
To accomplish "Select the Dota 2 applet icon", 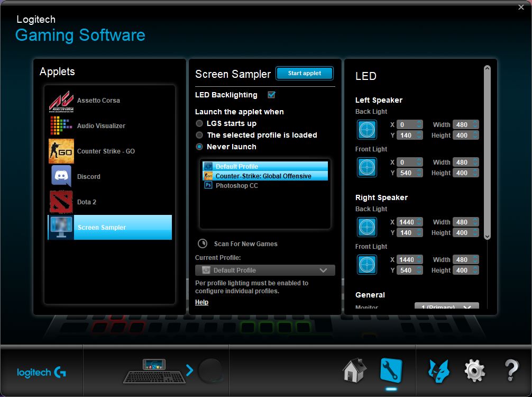I will pyautogui.click(x=61, y=202).
